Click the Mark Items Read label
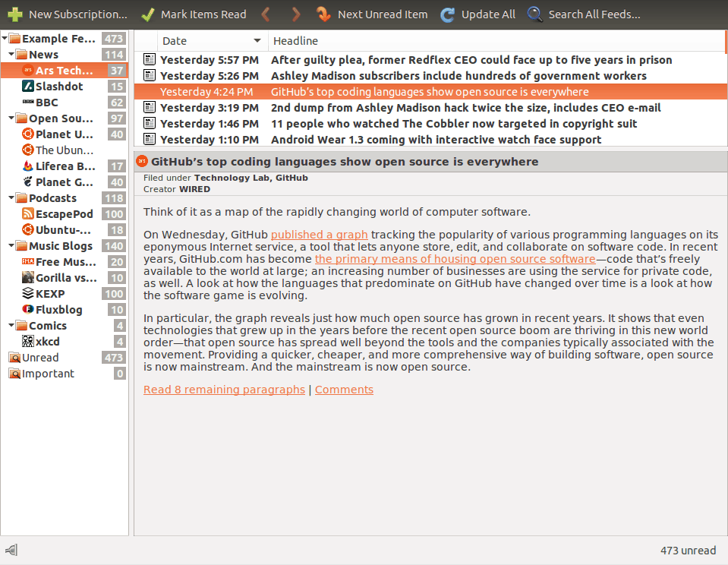Screen dimensions: 728x565 [x=203, y=14]
